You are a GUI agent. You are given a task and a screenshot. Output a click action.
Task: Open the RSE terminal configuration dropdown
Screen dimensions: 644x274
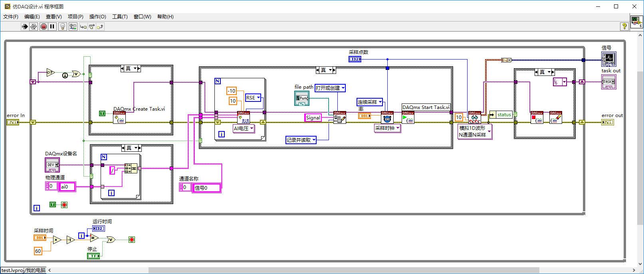coord(253,98)
